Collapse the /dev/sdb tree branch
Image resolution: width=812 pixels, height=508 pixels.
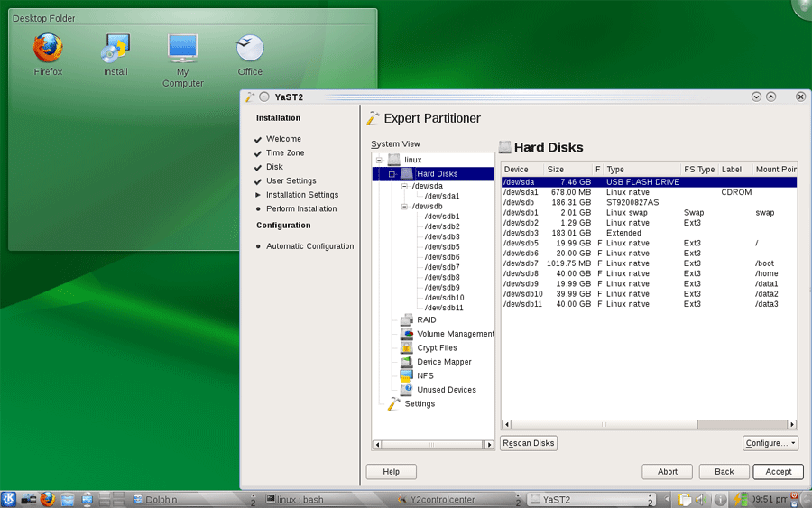tap(404, 206)
